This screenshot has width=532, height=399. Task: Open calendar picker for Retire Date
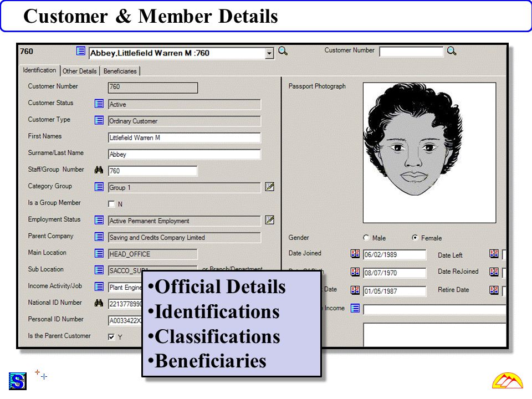[x=494, y=290]
